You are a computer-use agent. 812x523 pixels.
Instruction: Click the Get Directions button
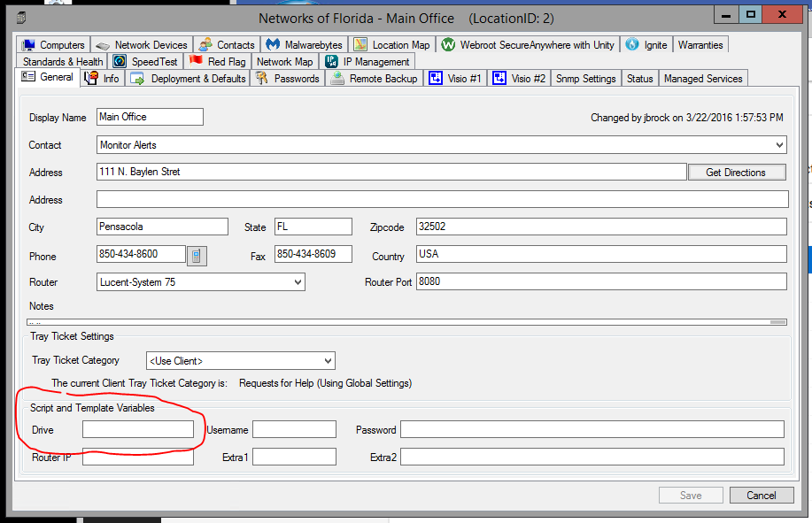736,173
